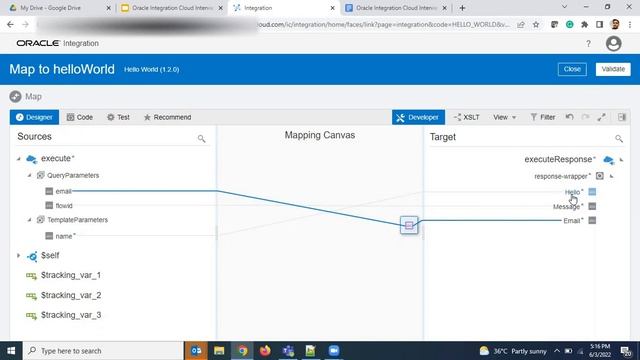
Task: Open a new browser tab
Action: click(462, 8)
